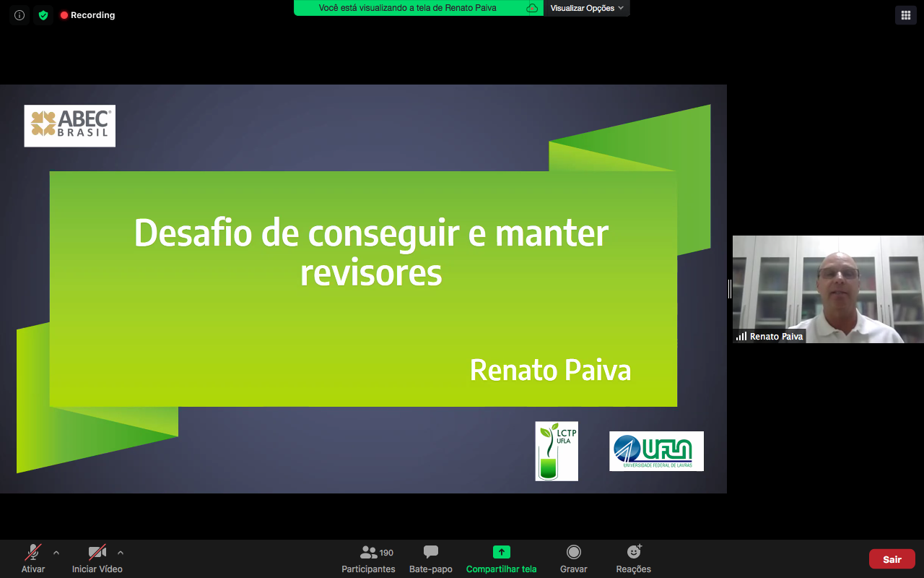
Task: Click the cloud icon in sharing banner
Action: (532, 8)
